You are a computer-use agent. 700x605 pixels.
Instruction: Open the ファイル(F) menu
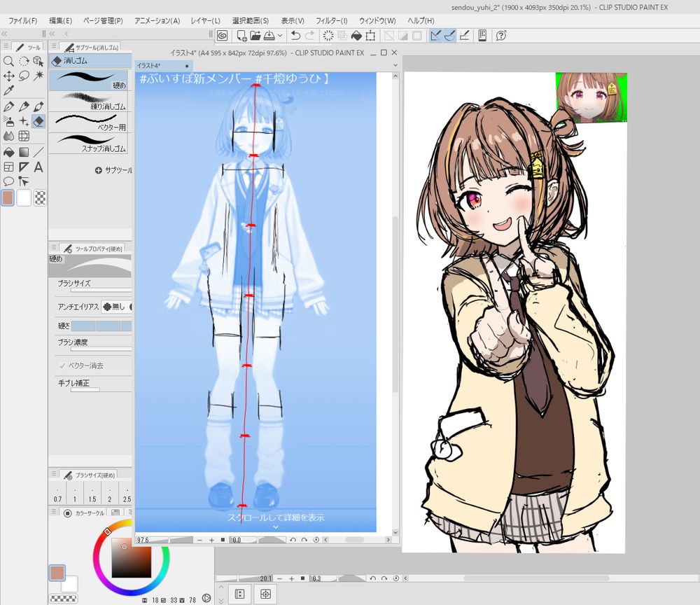point(23,20)
